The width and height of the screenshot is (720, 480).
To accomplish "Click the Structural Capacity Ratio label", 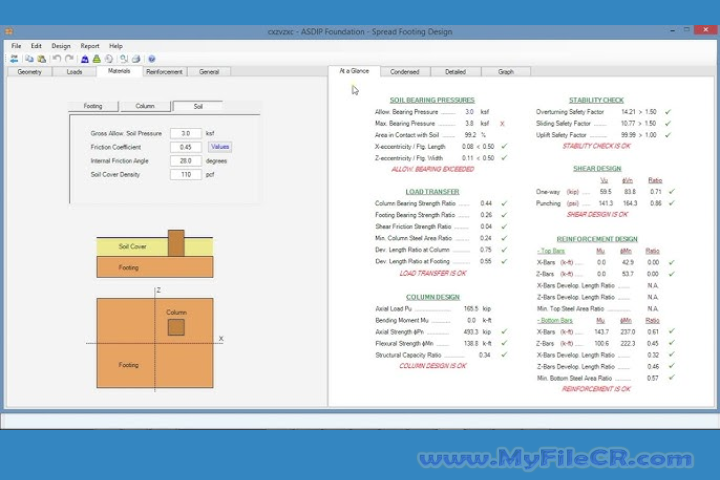I will click(408, 355).
